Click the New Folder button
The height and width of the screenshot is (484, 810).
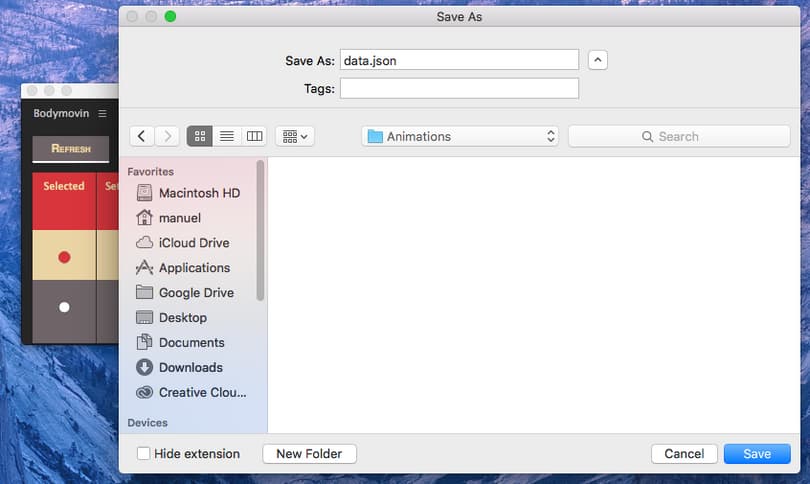click(x=309, y=454)
